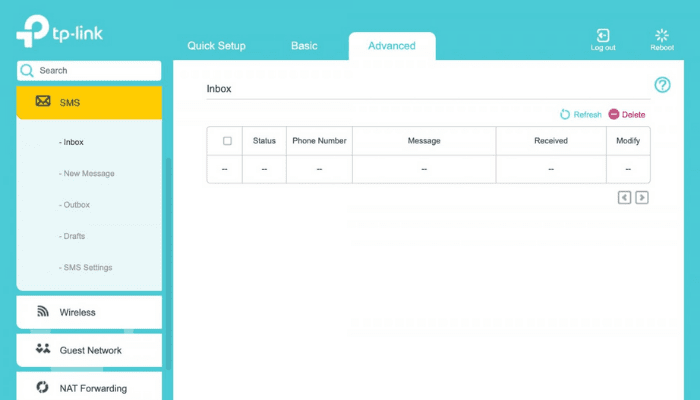Expand the Wireless menu section
This screenshot has width=700, height=400.
[x=89, y=312]
